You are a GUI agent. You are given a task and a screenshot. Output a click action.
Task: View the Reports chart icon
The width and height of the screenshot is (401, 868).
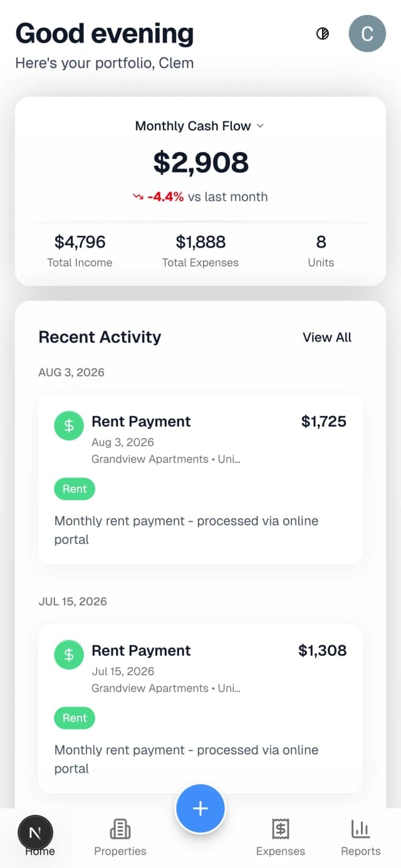[360, 829]
